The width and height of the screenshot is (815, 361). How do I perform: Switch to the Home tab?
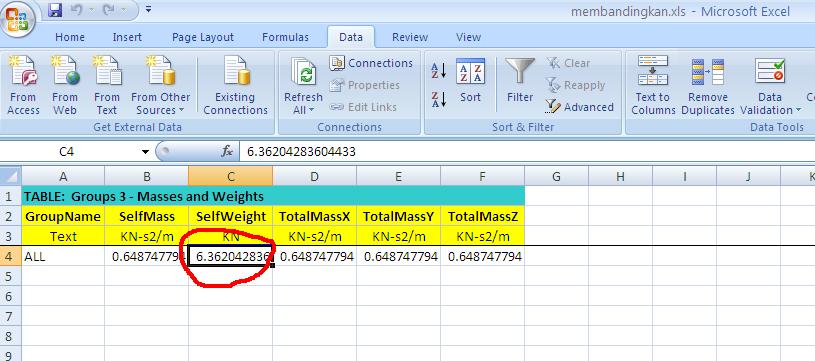coord(70,37)
